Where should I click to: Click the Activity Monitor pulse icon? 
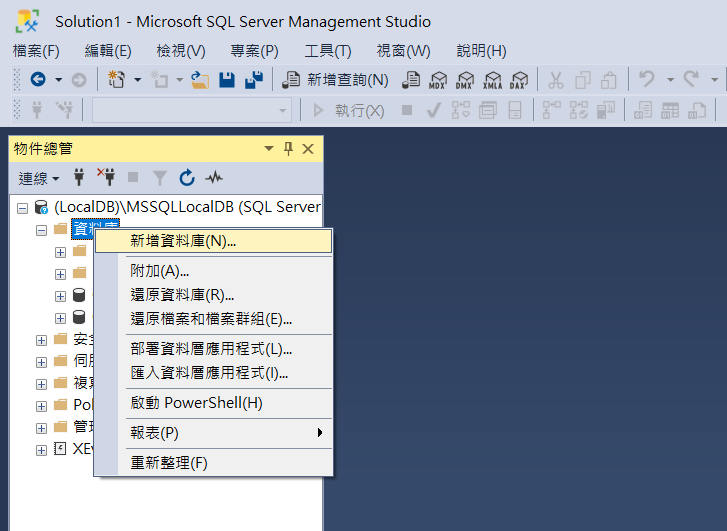click(214, 178)
